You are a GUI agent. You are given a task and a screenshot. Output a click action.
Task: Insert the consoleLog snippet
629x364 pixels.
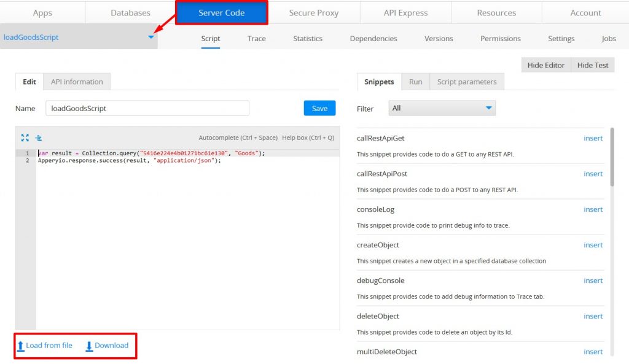pos(593,210)
